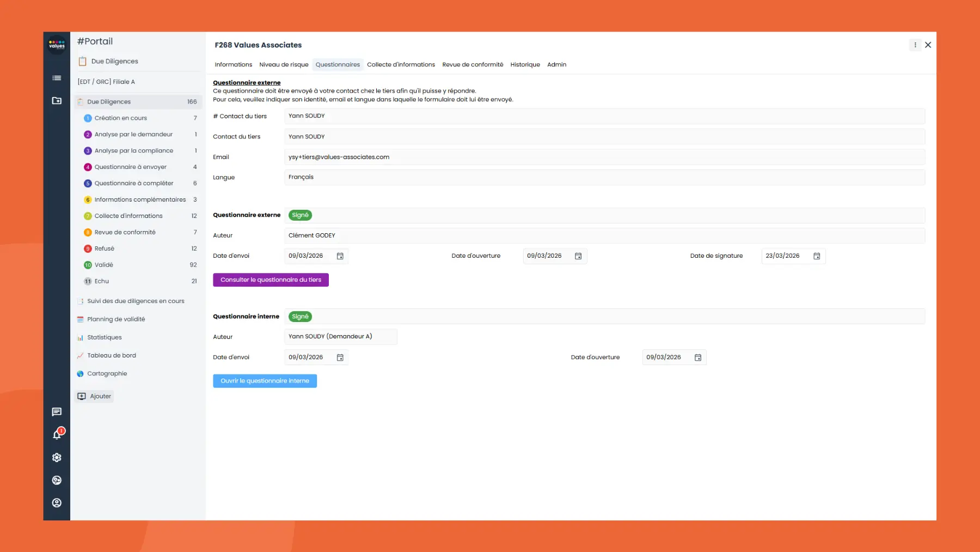Screen dimensions: 980x552
Task: Click Ouvrir le questionnaire interne
Action: (265, 380)
